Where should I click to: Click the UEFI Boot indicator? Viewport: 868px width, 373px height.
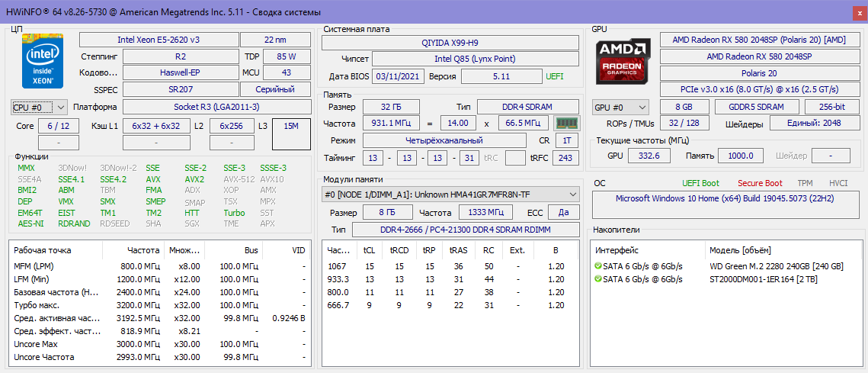[700, 183]
